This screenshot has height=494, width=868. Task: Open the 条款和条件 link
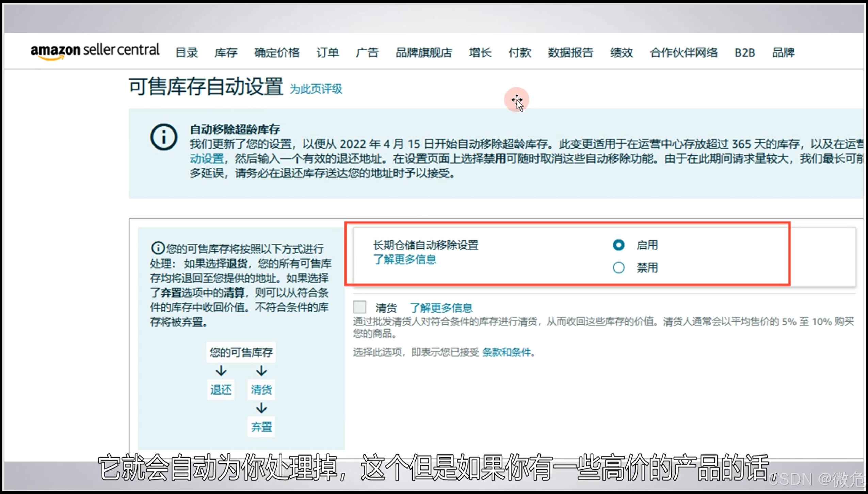[507, 352]
